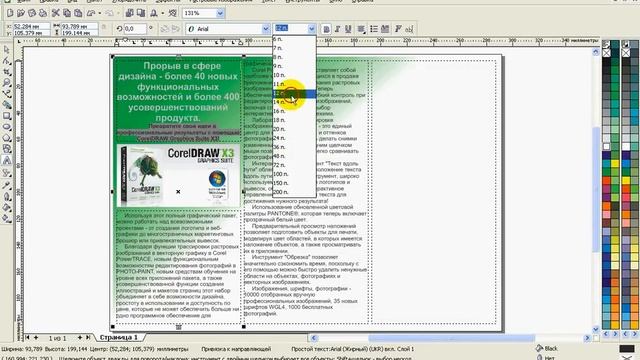Go to the first page button
This screenshot has height=360, width=640.
[x=27, y=338]
